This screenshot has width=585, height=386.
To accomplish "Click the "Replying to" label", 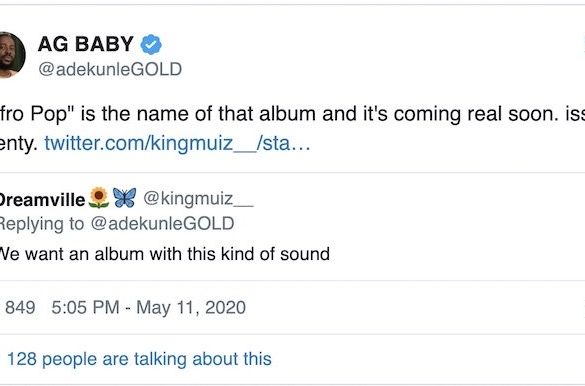I will (x=42, y=224).
